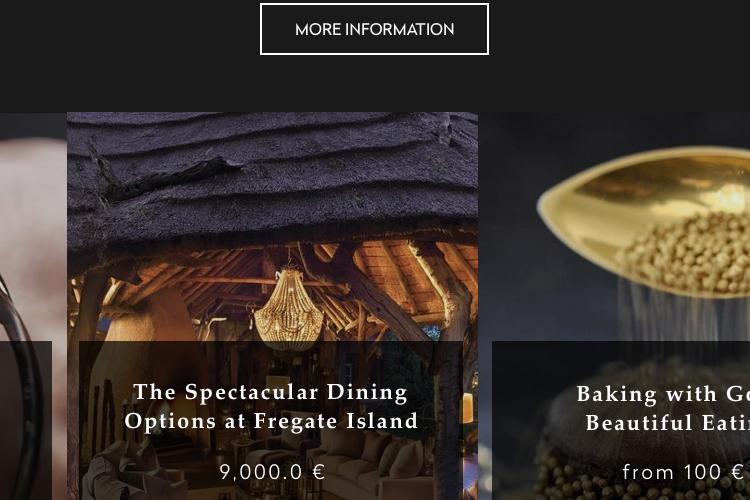This screenshot has height=500, width=750.
Task: Select the black ring object on left card
Action: click(24, 383)
